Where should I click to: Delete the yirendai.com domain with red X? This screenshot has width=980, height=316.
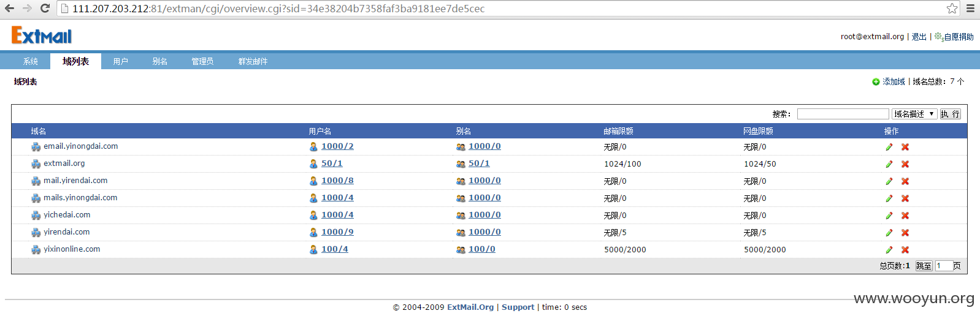point(905,233)
